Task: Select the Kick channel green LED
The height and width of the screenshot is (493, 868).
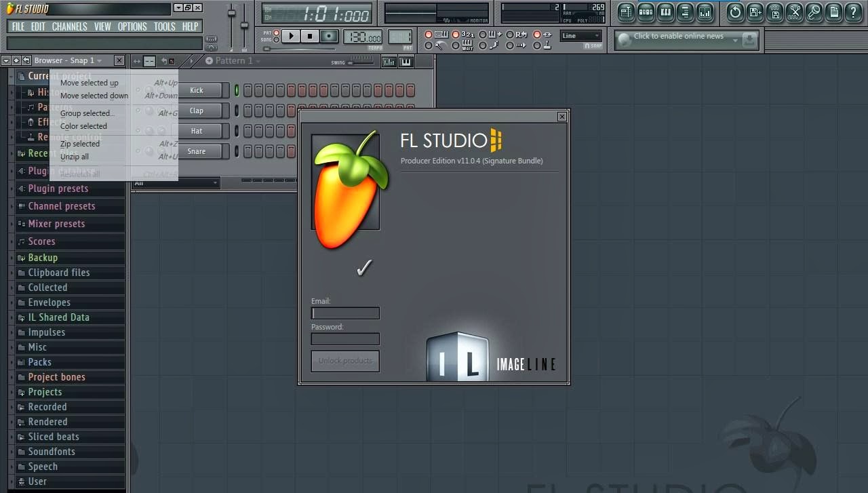Action: (237, 90)
